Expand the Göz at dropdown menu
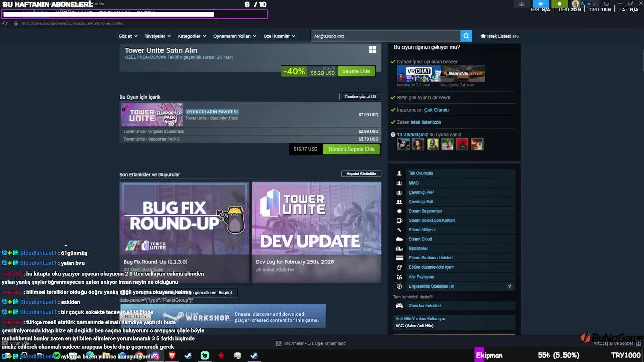Image resolution: width=644 pixels, height=362 pixels. pos(128,36)
